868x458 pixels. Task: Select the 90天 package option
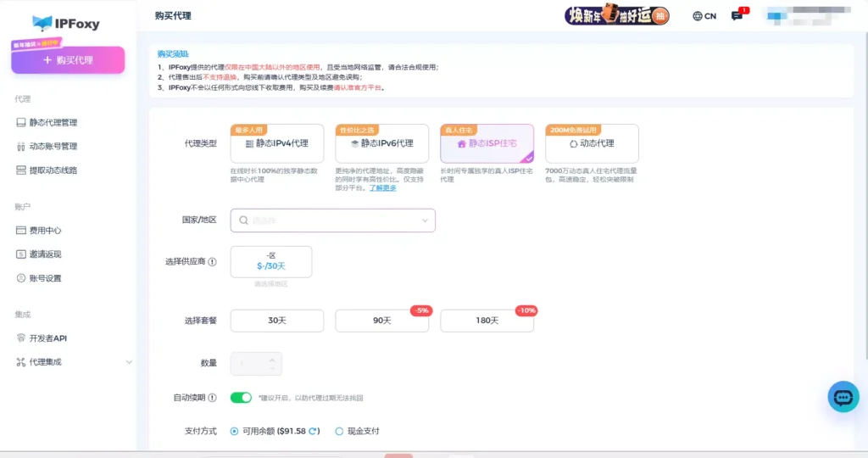(381, 321)
